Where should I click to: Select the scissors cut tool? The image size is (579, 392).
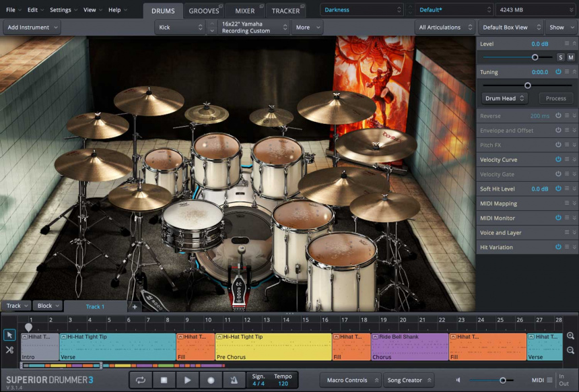9,350
